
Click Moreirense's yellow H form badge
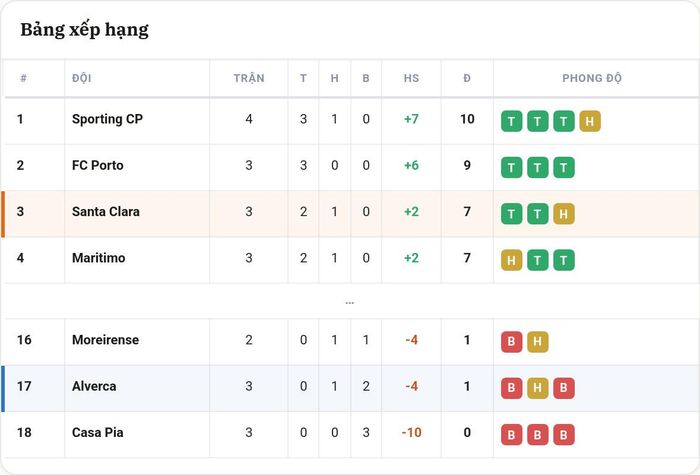pos(538,342)
